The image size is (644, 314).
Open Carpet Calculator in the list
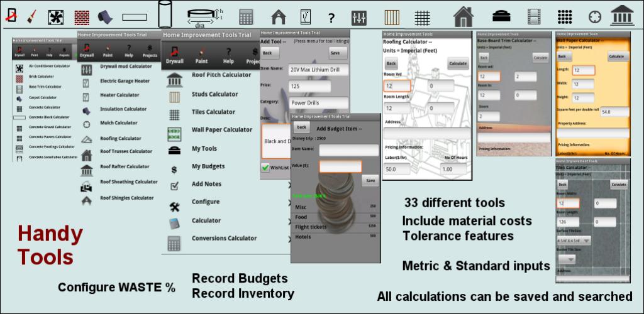pos(44,98)
